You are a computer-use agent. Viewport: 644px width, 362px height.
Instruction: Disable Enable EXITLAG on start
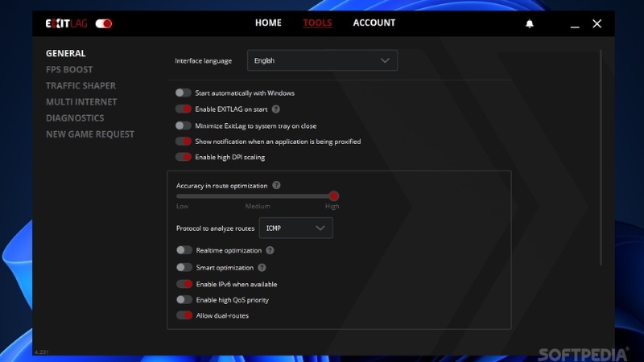(184, 109)
